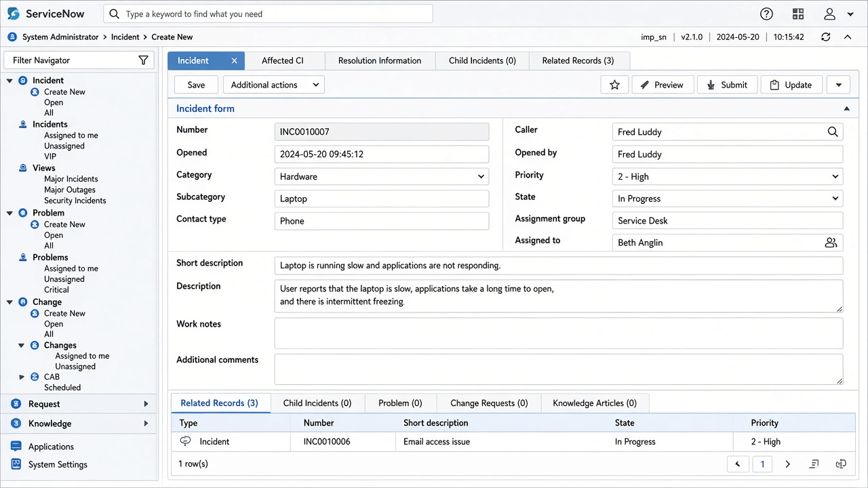Click the Save button
Screen dimensions: 868x488
(x=196, y=85)
